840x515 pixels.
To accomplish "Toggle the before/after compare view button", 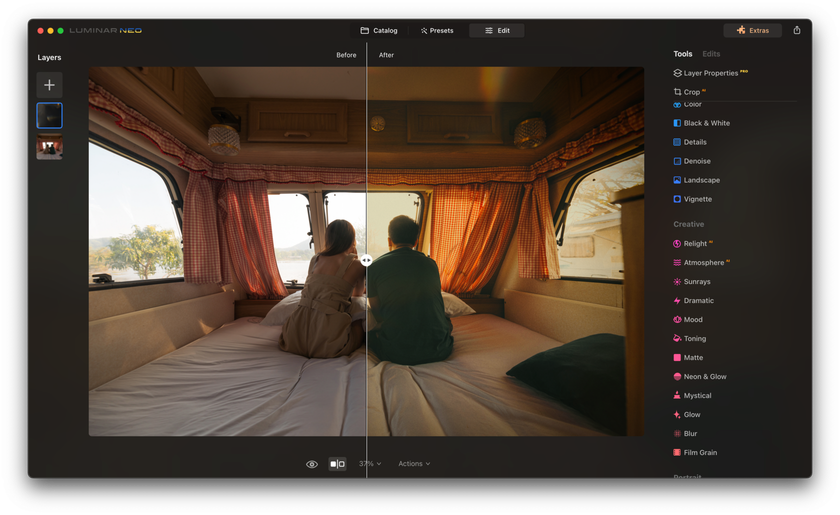I will tap(337, 464).
